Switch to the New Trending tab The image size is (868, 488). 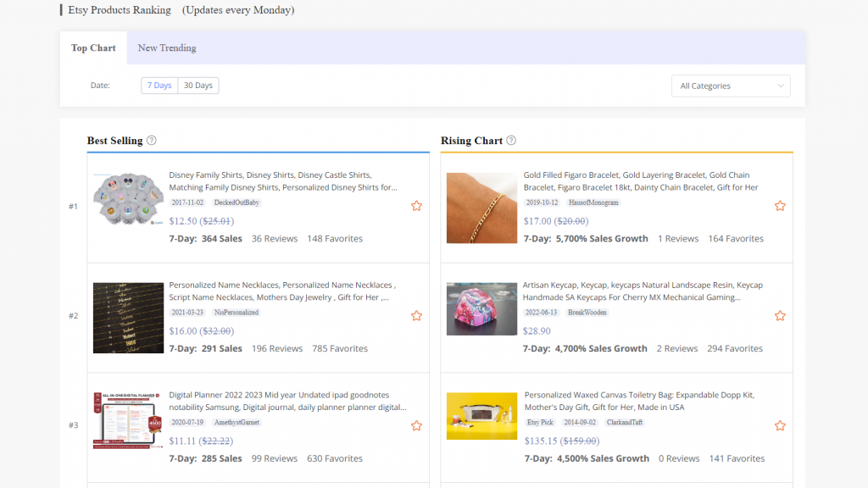coord(167,48)
